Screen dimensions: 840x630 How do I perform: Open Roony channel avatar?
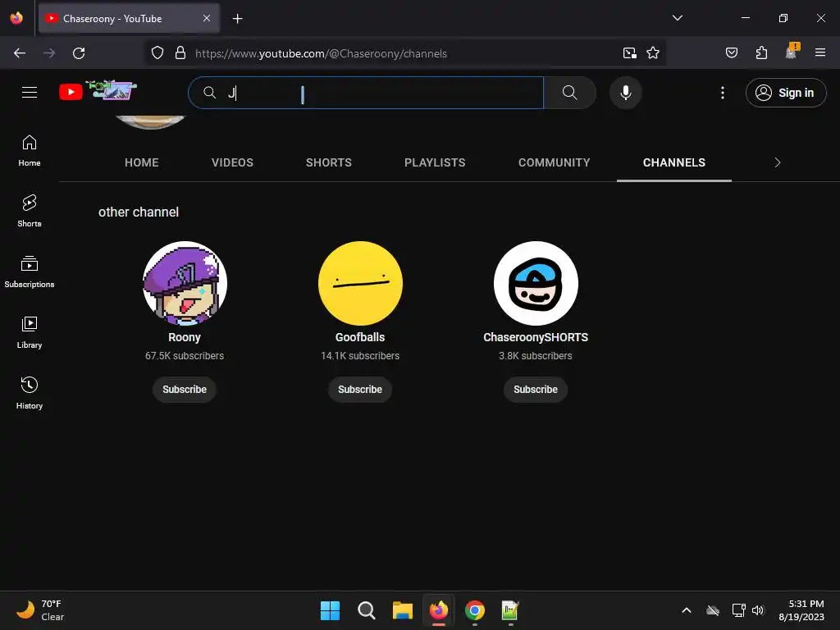click(x=185, y=283)
